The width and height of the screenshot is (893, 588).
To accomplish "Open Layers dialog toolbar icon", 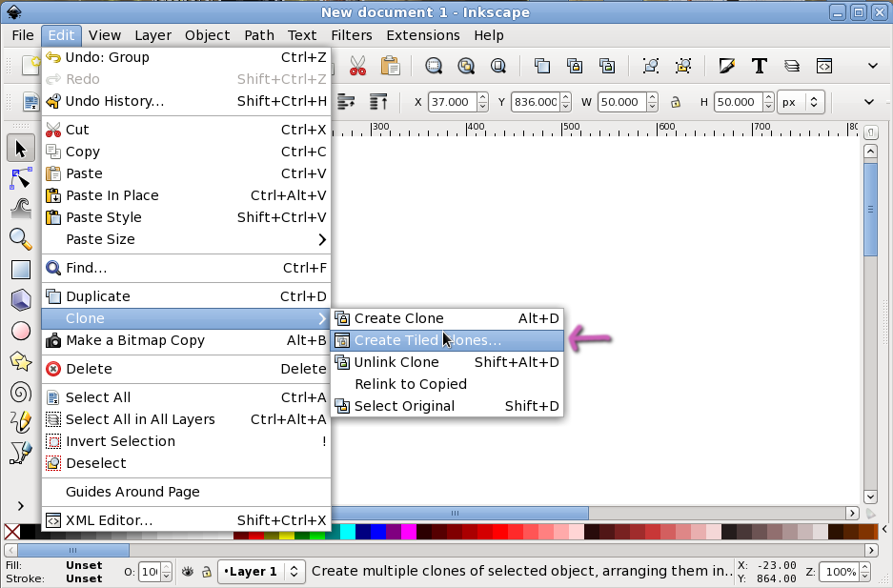I will pos(792,66).
